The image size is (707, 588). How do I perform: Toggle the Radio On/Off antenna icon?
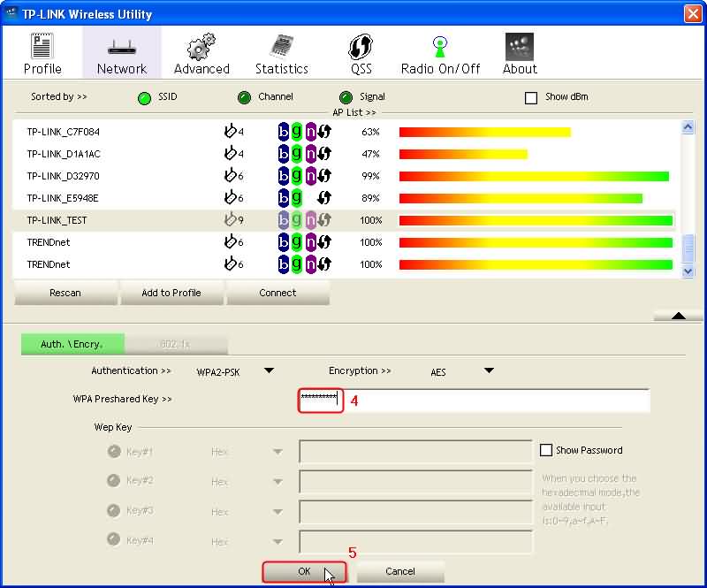tap(439, 47)
